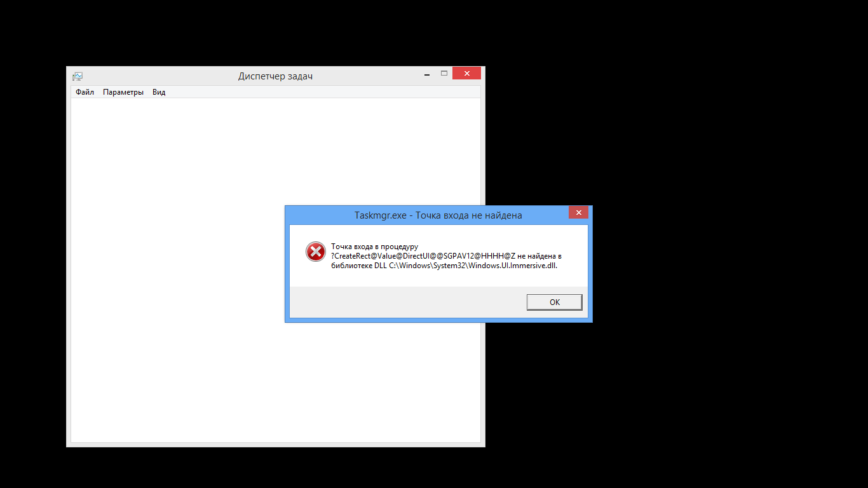Close the Диспетчер задач window

click(x=467, y=74)
